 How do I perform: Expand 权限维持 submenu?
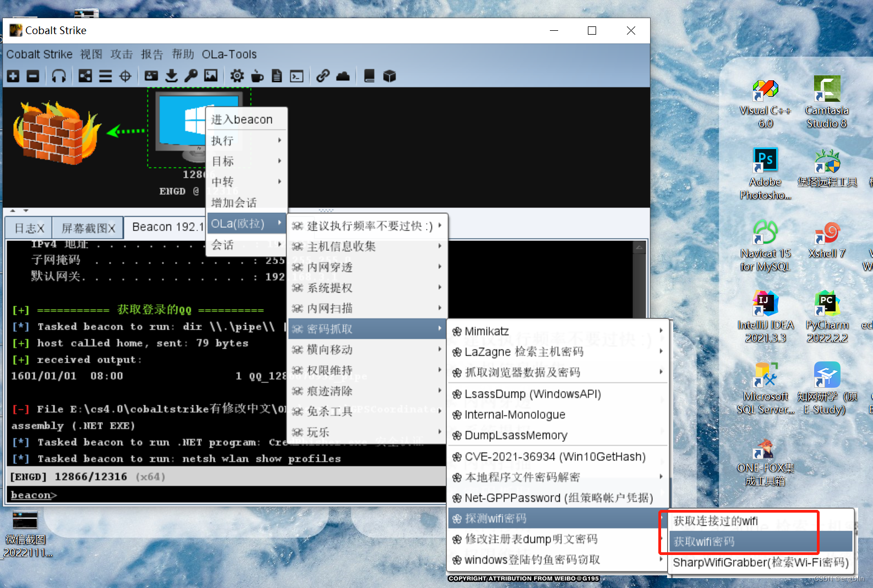pos(367,370)
